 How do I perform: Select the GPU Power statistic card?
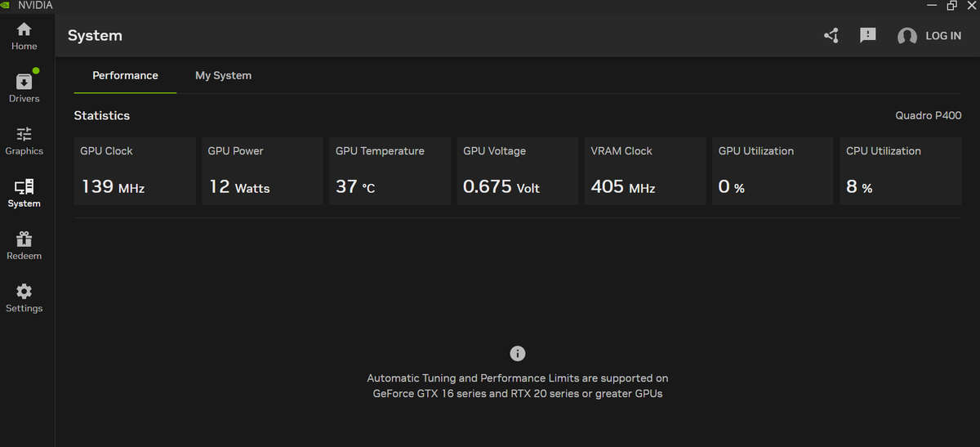[x=262, y=171]
